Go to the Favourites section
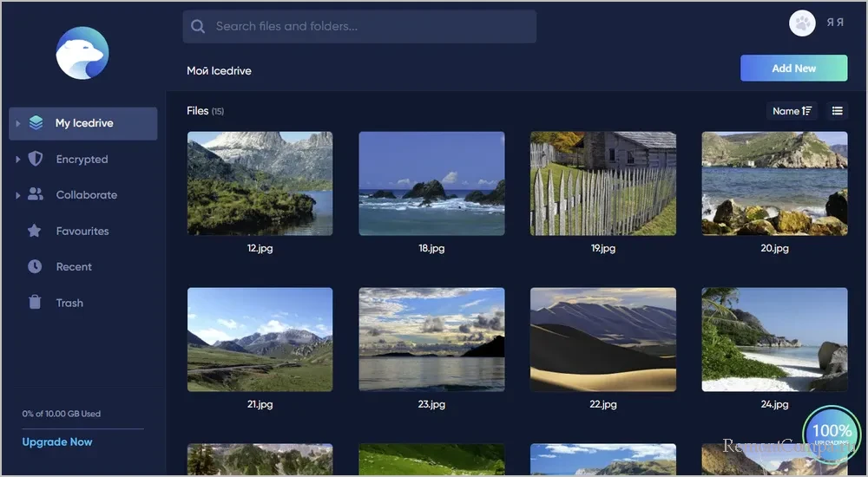Image resolution: width=868 pixels, height=477 pixels. [x=82, y=232]
